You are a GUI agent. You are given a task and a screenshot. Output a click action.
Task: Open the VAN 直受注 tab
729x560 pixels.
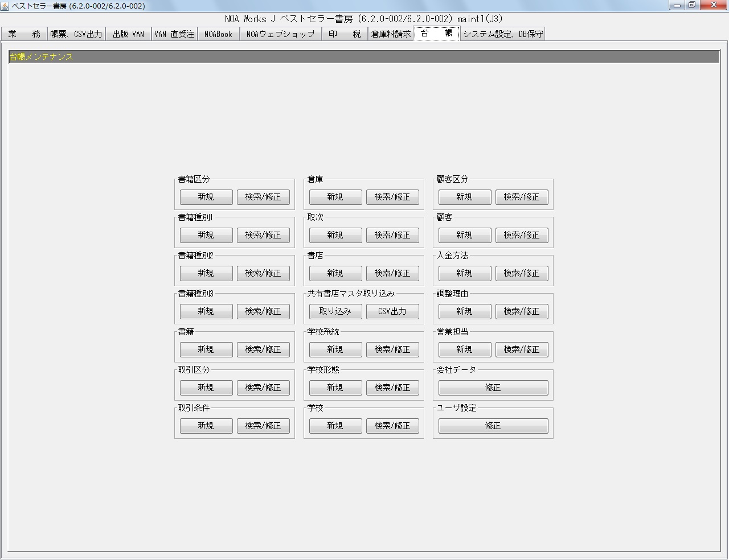(x=174, y=34)
